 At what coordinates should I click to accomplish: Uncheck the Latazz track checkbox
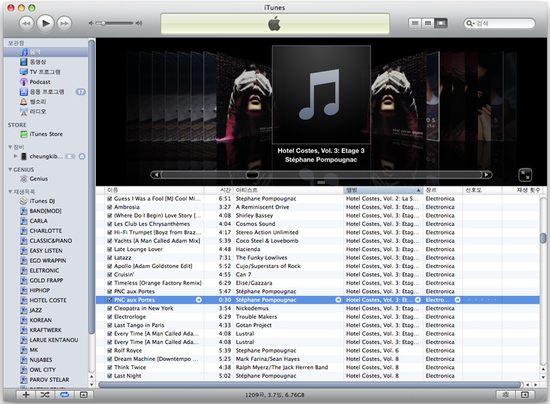[109, 258]
